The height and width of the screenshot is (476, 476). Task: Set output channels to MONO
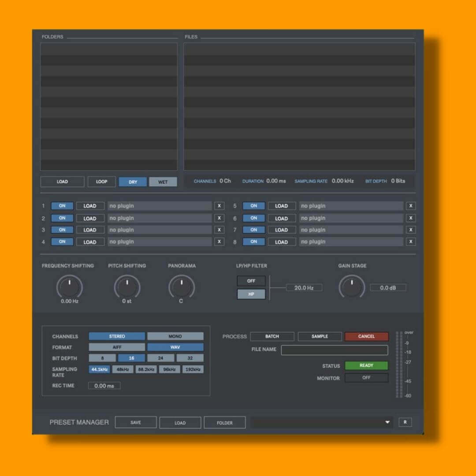pyautogui.click(x=175, y=336)
